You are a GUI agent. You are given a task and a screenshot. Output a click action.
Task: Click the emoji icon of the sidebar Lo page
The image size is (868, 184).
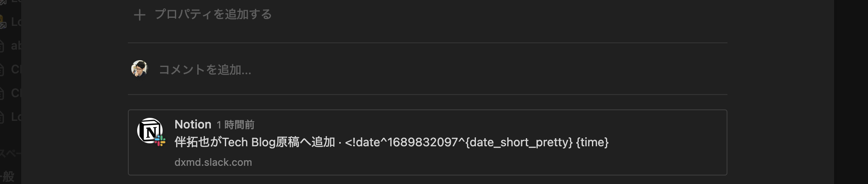pos(2,22)
